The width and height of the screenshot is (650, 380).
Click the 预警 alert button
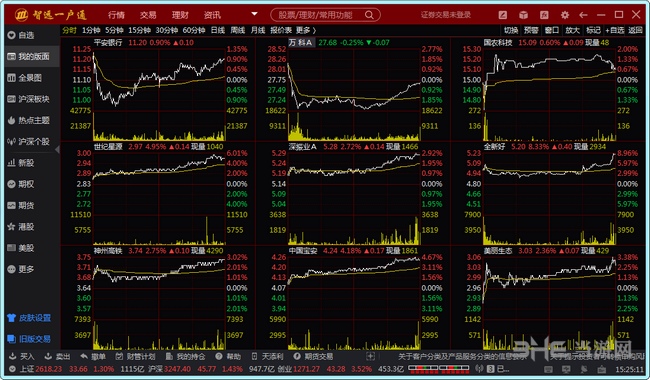point(531,30)
